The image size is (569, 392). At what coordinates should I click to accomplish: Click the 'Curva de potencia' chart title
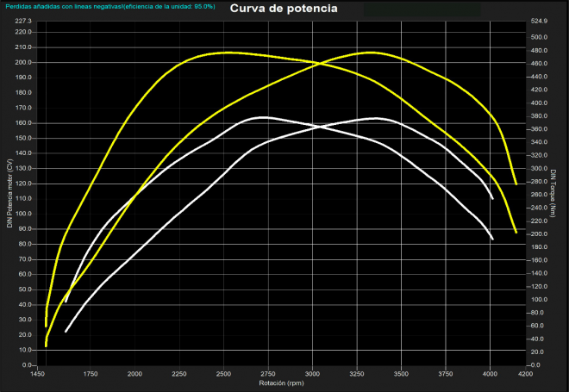click(284, 9)
